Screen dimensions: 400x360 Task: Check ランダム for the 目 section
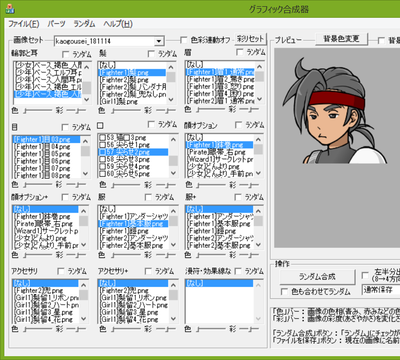(65, 127)
